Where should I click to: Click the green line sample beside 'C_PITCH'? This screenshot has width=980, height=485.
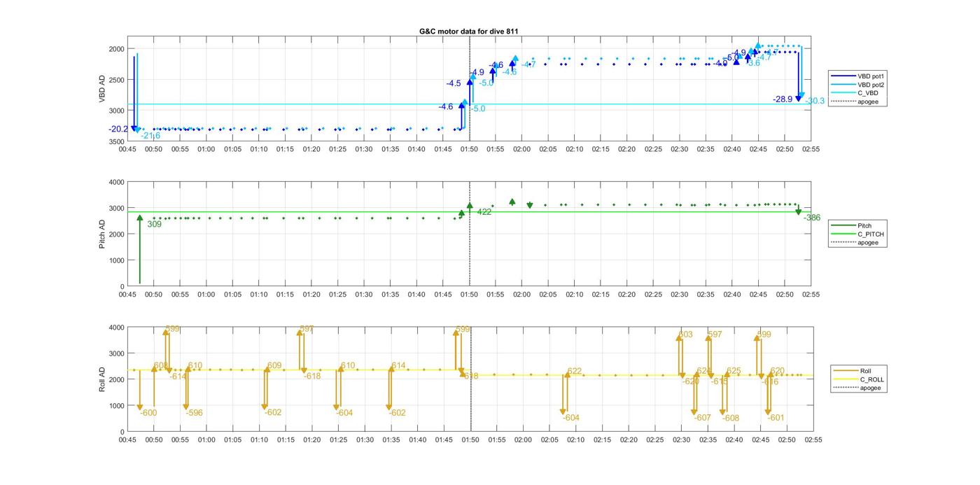pos(843,234)
